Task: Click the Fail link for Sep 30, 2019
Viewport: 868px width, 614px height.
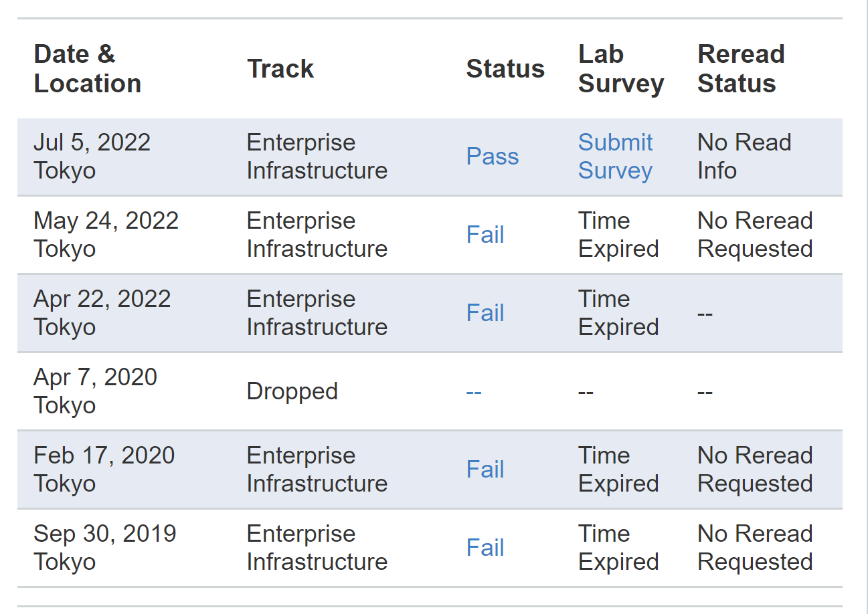Action: click(x=485, y=547)
